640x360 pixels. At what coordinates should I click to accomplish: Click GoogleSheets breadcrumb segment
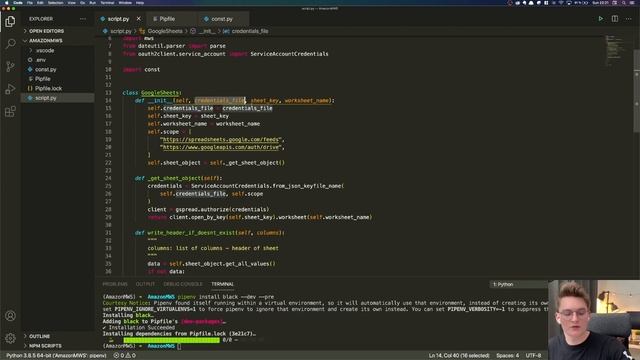click(x=165, y=31)
